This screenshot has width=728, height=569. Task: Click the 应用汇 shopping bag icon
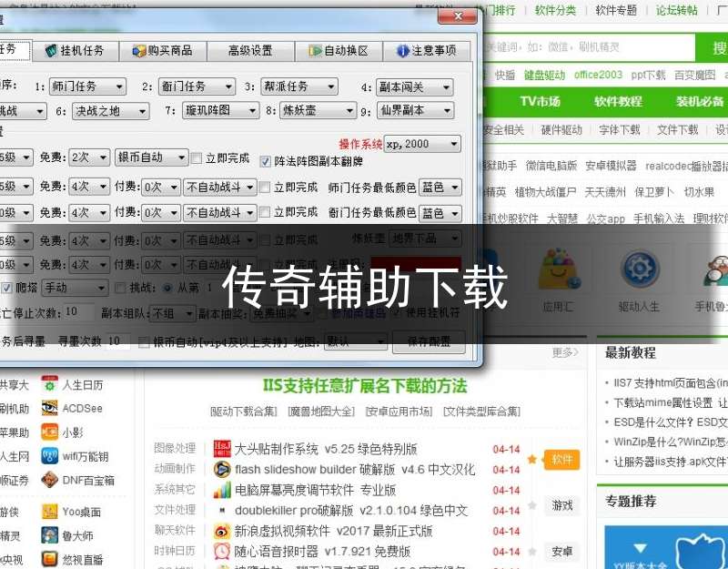coord(558,269)
